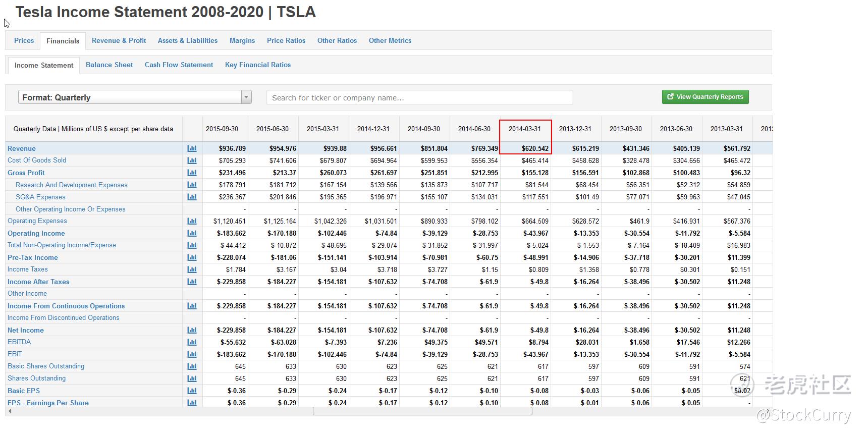Open Cash Flow Statement sub-tab
This screenshot has width=868, height=435.
pos(179,65)
